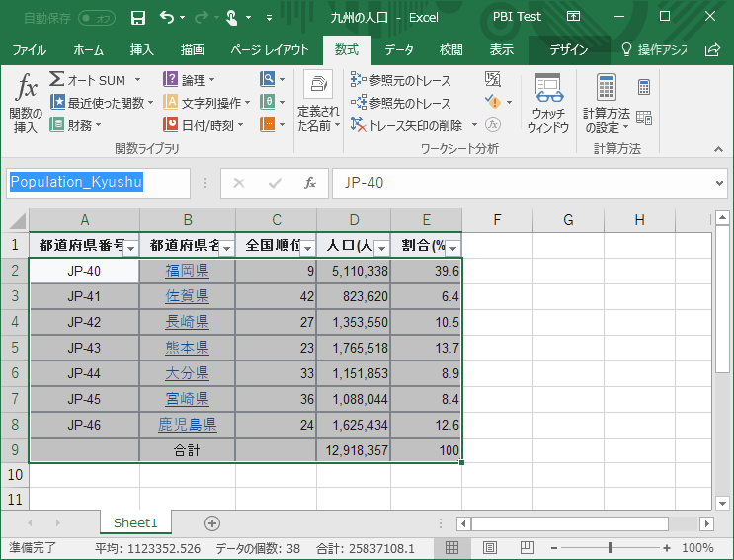This screenshot has height=560, width=734.
Task: Switch to the Page Layout (ページレイアウト) tab
Action: click(269, 49)
